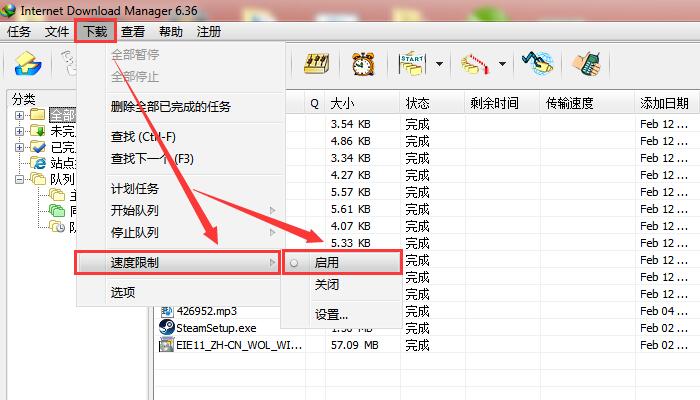Open the Stop Queue dropdown arrow
The height and width of the screenshot is (400, 700).
[503, 64]
